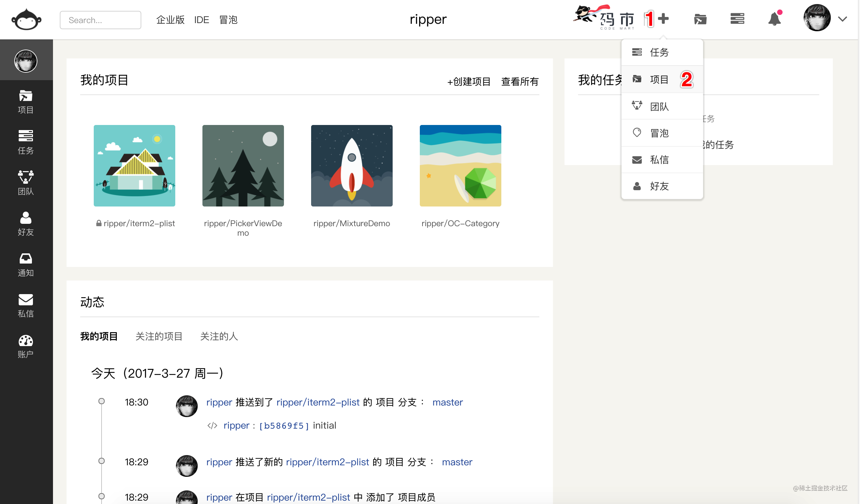
Task: Open the OC-Category beach thumbnail
Action: [460, 165]
